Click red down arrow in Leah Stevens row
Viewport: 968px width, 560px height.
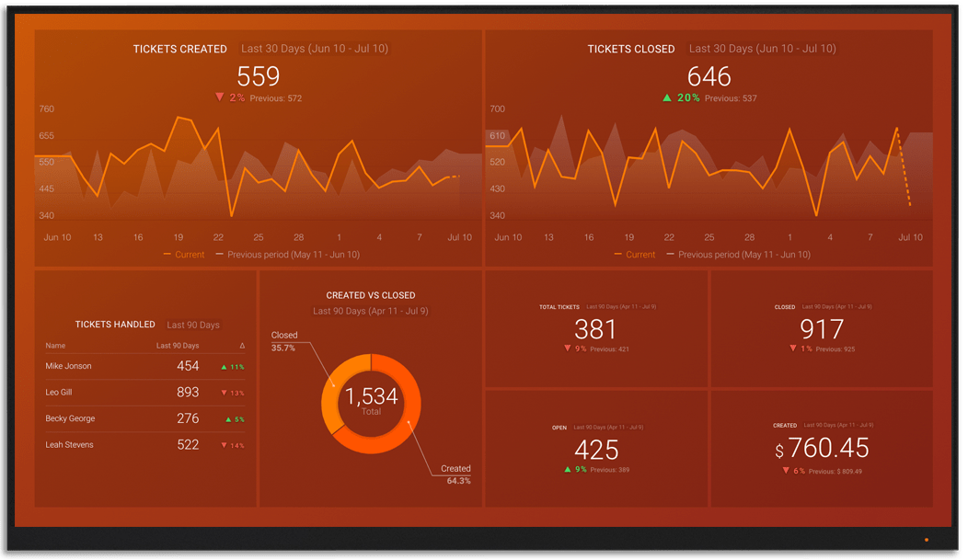pyautogui.click(x=224, y=446)
